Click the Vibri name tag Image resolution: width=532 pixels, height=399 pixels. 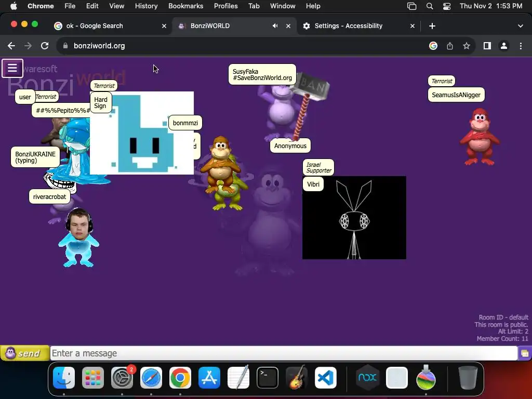(x=313, y=184)
